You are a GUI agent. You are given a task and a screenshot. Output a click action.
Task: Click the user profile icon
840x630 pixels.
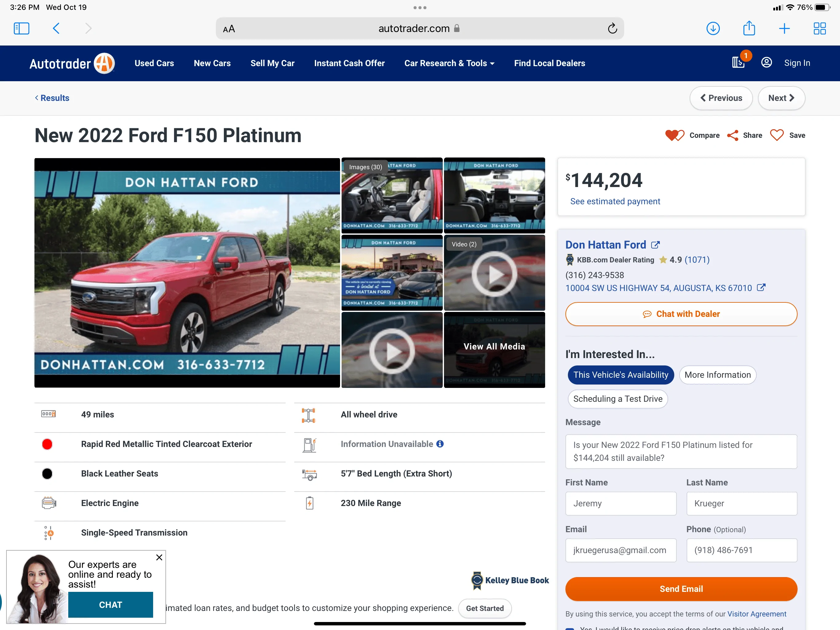click(766, 62)
